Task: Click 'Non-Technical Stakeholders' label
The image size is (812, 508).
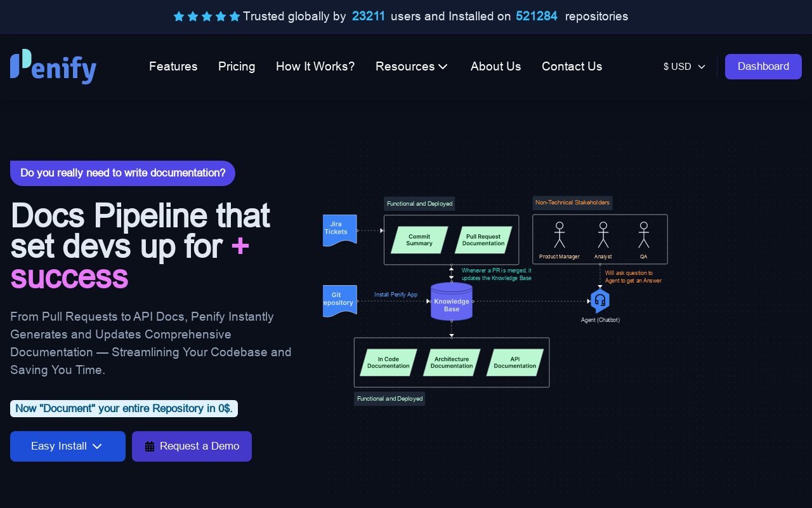Action: click(572, 203)
